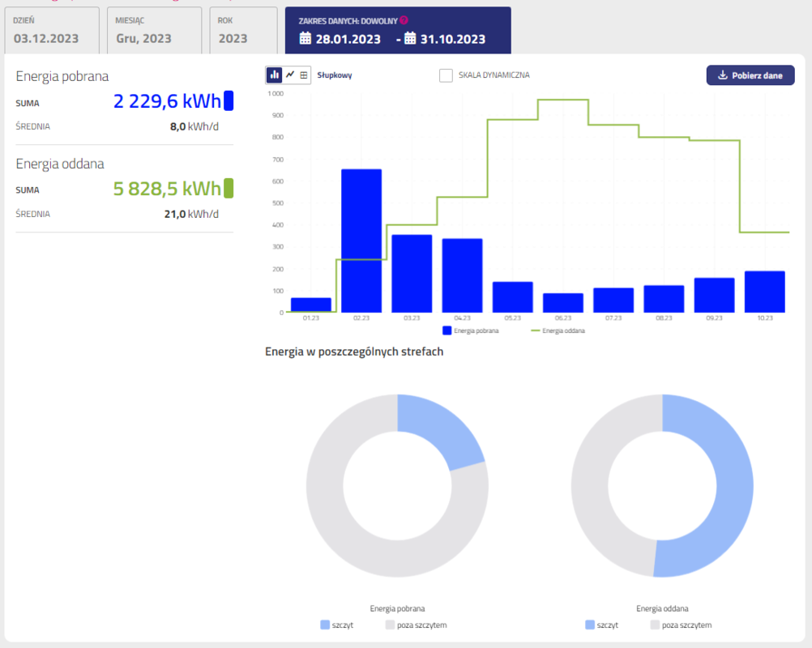
Task: Select the bar chart view icon
Action: pos(275,75)
